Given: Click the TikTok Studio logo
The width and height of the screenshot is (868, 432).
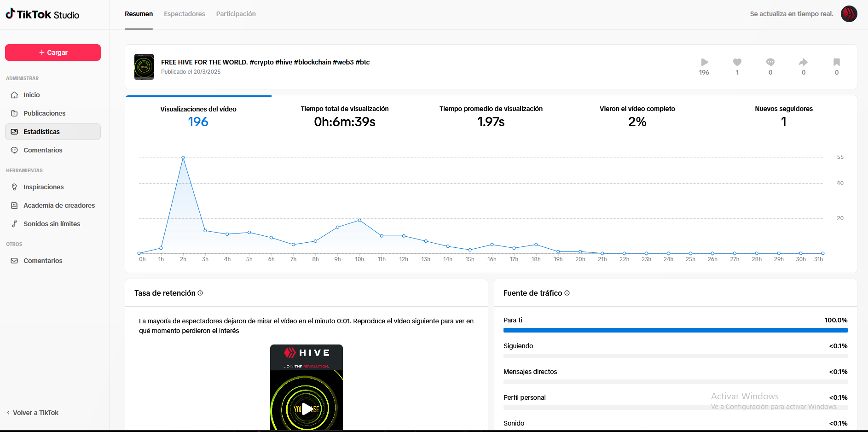Looking at the screenshot, I should coord(42,14).
